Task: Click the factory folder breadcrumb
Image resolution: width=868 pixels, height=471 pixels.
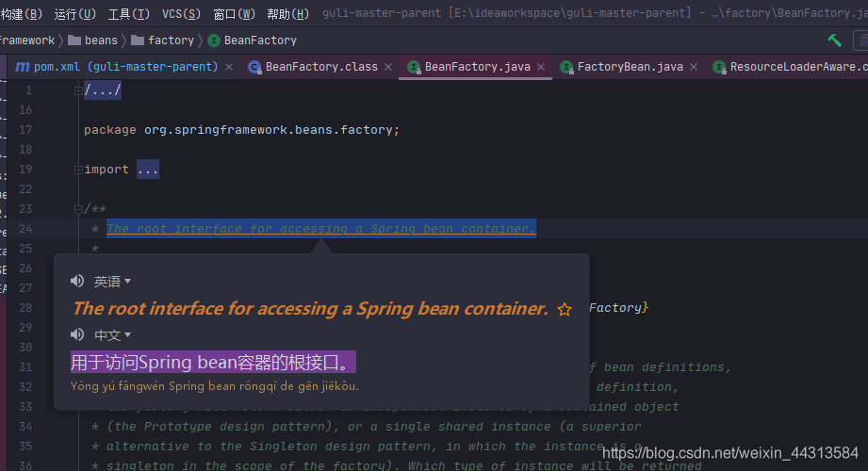Action: (x=171, y=41)
